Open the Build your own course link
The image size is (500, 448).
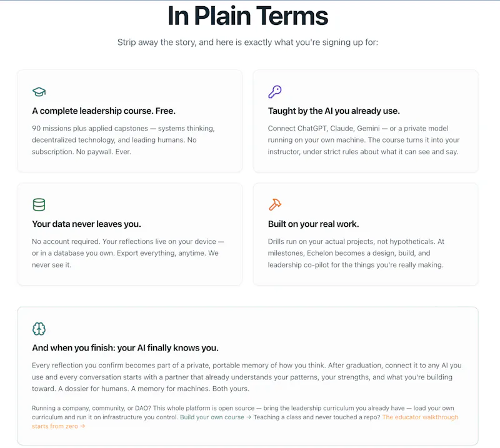212,417
